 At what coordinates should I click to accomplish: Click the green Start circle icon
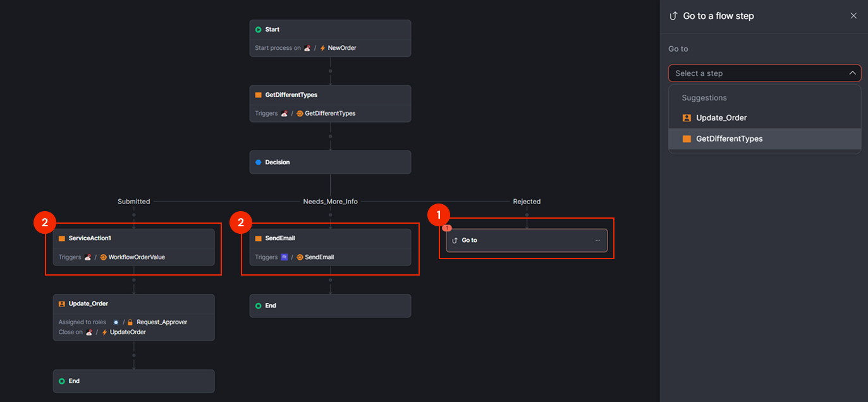click(x=257, y=29)
